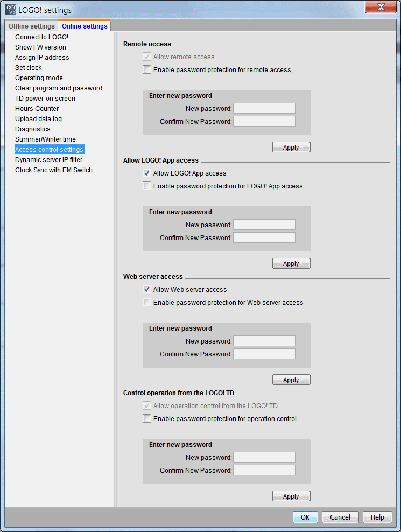
Task: Open the Connect to LOGO! entry
Action: (42, 37)
